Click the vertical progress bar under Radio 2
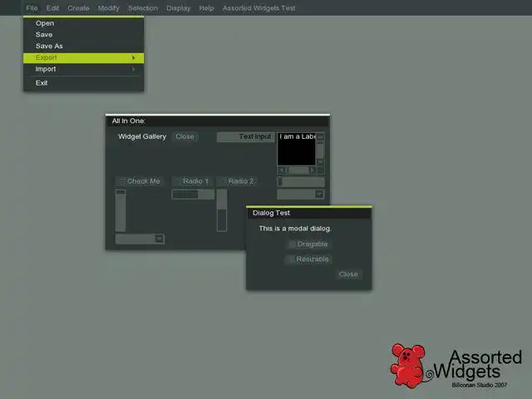Image resolution: width=532 pixels, height=399 pixels. click(222, 210)
